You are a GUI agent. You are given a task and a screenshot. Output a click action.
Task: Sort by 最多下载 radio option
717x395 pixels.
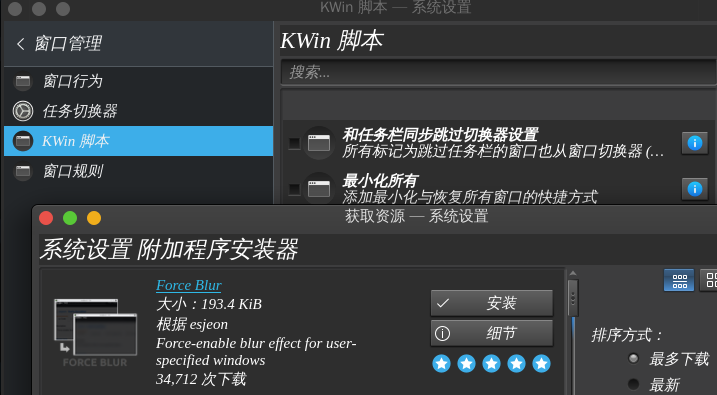[x=633, y=358]
